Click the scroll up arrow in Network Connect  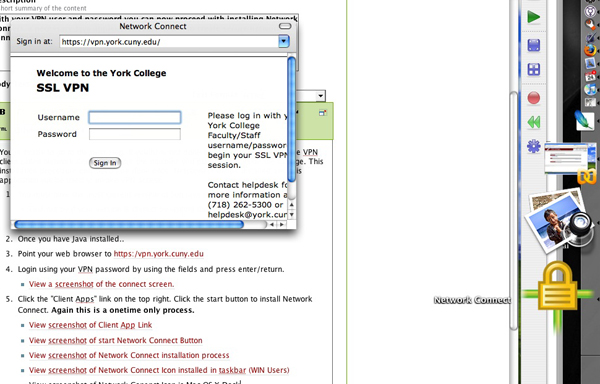(x=292, y=205)
